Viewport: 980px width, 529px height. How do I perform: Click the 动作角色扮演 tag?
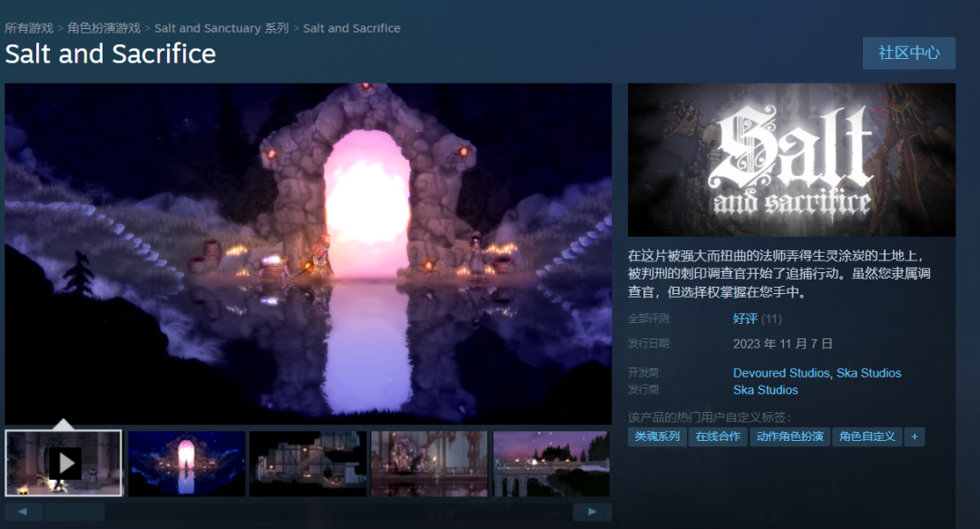790,436
